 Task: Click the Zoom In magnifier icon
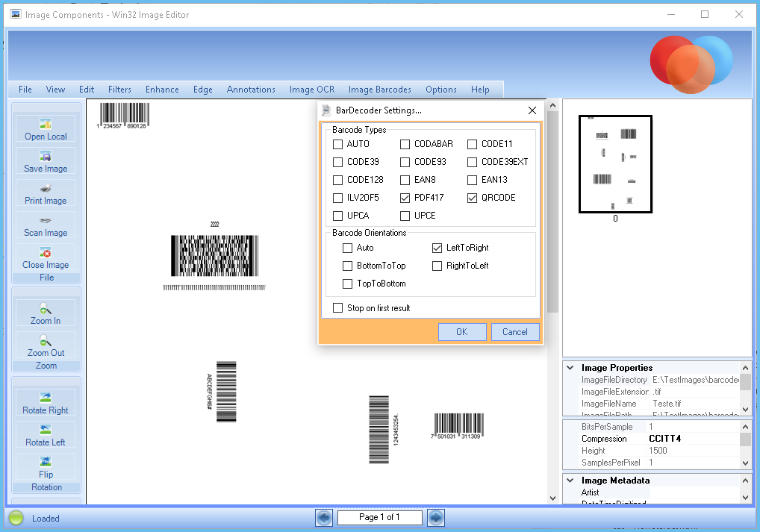[x=46, y=309]
